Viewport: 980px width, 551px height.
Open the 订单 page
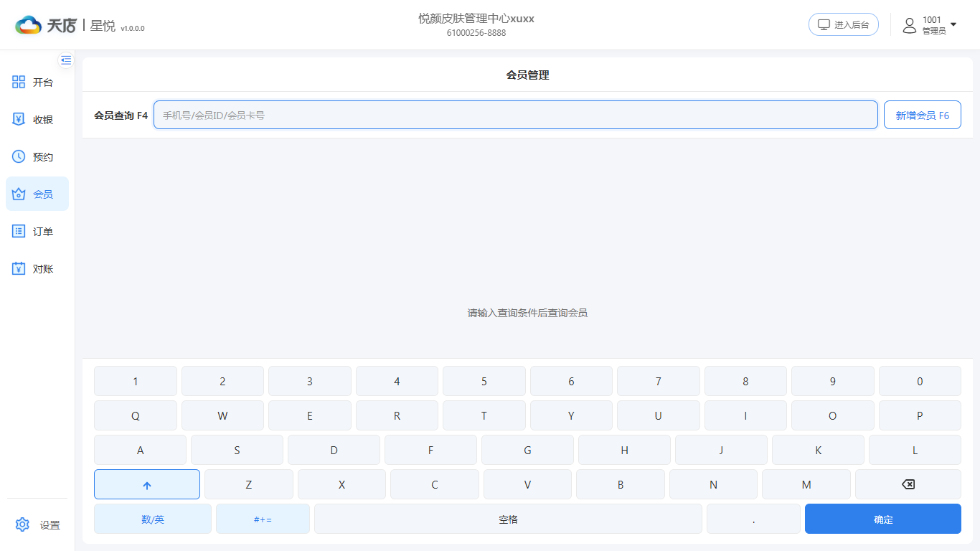tap(37, 232)
